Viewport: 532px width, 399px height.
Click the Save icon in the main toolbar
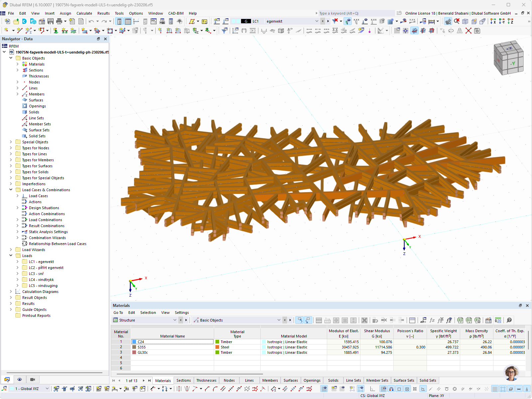tap(51, 21)
